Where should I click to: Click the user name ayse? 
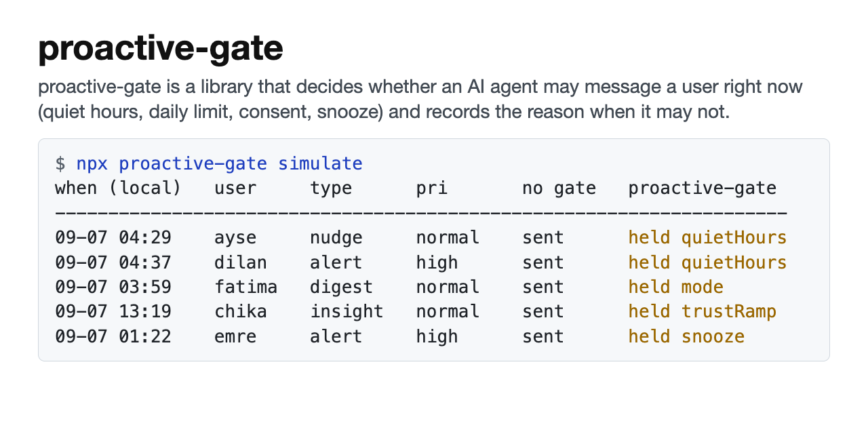235,238
